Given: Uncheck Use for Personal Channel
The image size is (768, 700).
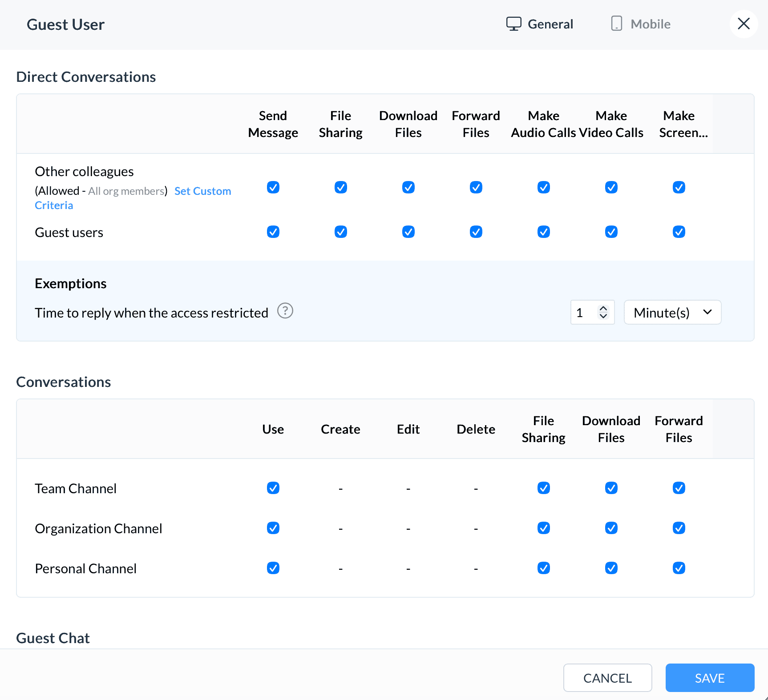Looking at the screenshot, I should [273, 568].
